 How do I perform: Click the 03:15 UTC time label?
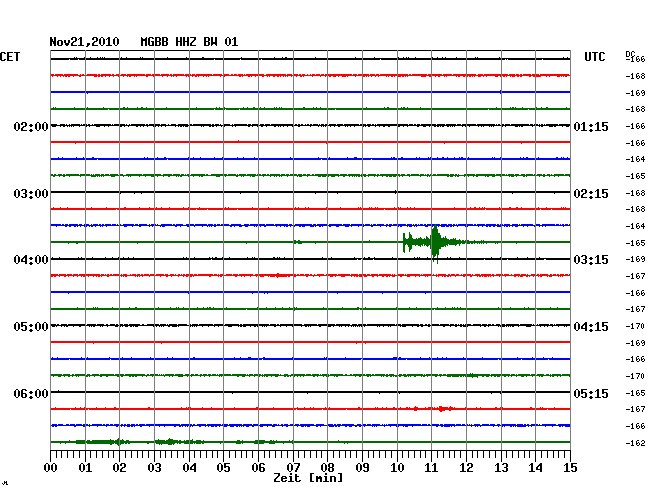pos(591,260)
